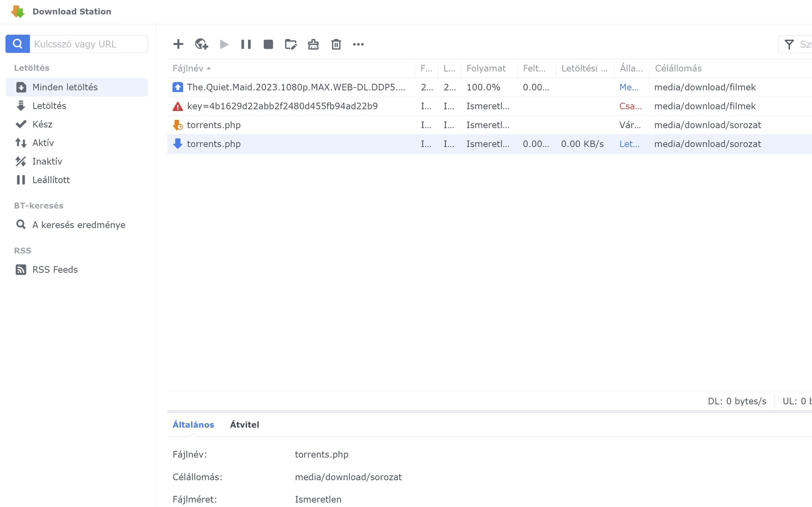The image size is (812, 507).
Task: Click the clear completed tasks broom icon
Action: 313,44
